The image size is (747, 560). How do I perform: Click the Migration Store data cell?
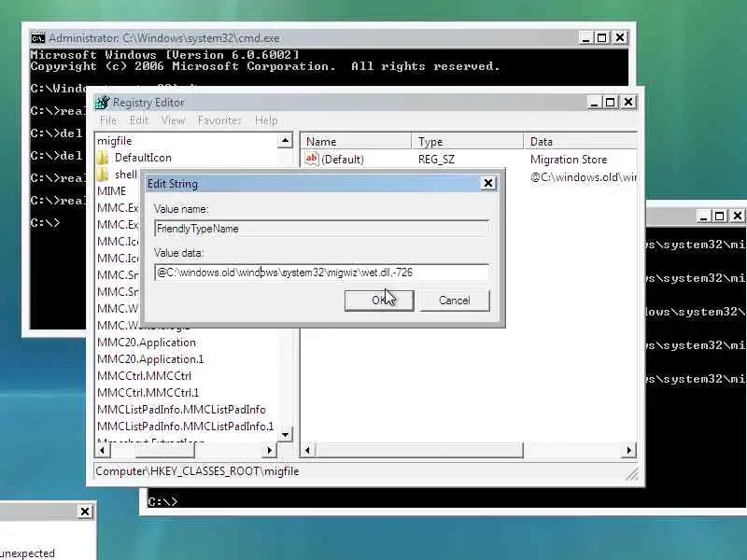click(569, 159)
